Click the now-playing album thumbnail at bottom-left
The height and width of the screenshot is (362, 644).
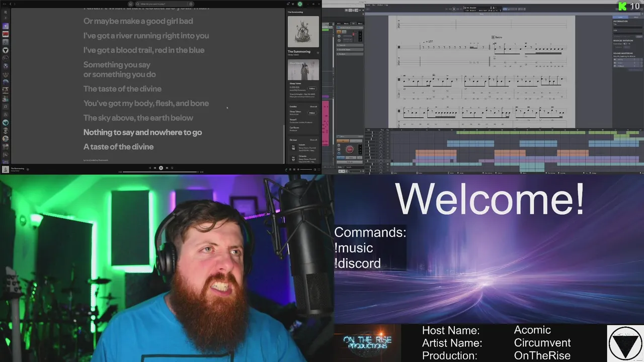[6, 169]
